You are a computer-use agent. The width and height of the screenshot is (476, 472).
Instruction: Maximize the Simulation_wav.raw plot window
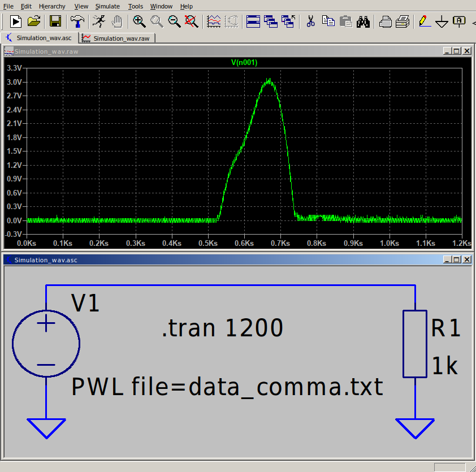point(457,51)
